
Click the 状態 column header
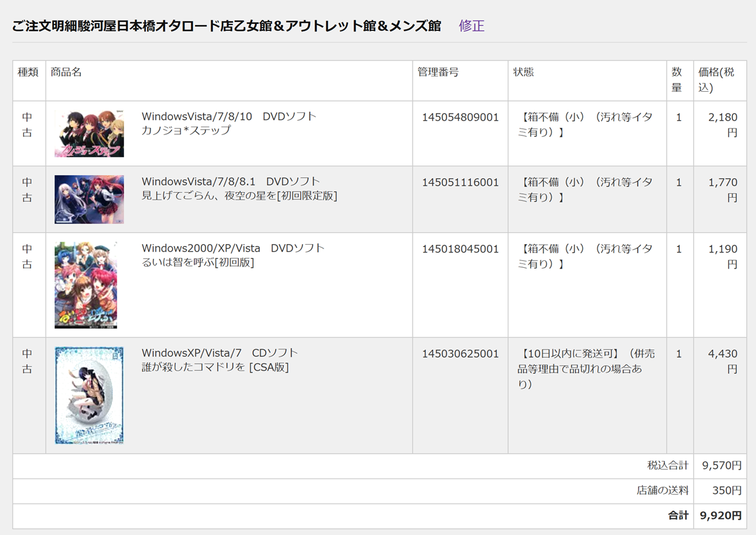523,72
